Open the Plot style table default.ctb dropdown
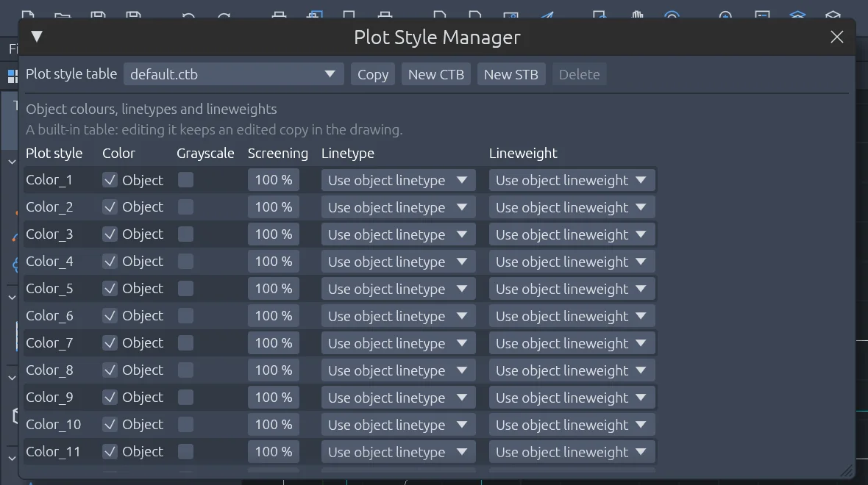The image size is (868, 485). 234,74
